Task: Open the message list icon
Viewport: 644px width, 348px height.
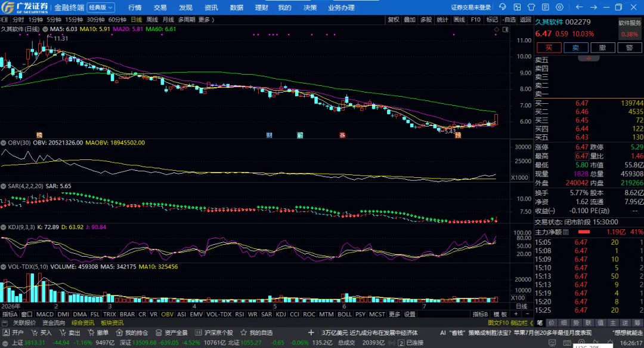Action: pos(546,7)
